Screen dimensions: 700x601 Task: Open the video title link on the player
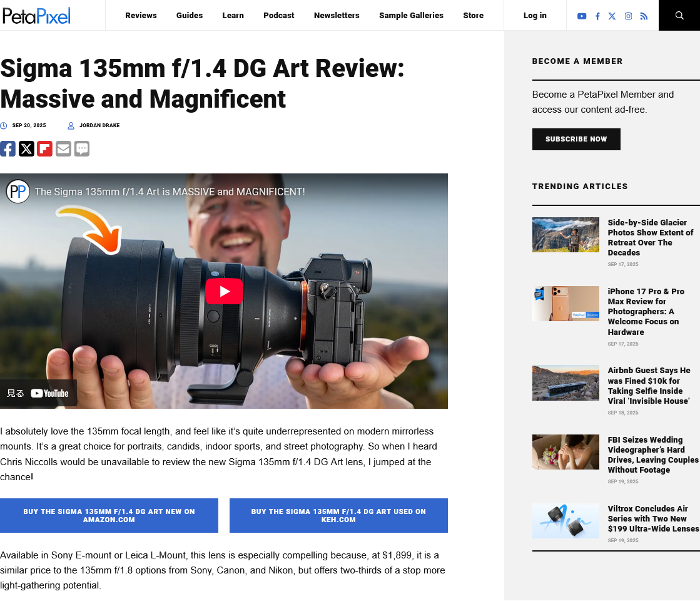170,192
